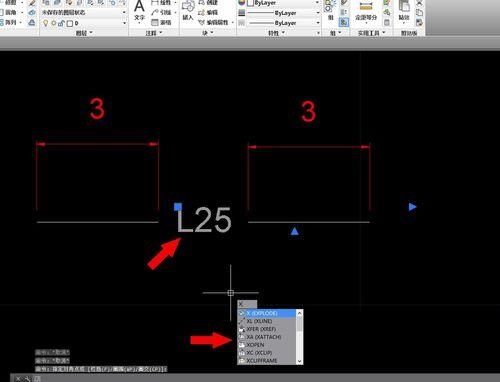Pick XL (XLINE) in autocomplete list
The height and width of the screenshot is (382, 500).
(267, 321)
